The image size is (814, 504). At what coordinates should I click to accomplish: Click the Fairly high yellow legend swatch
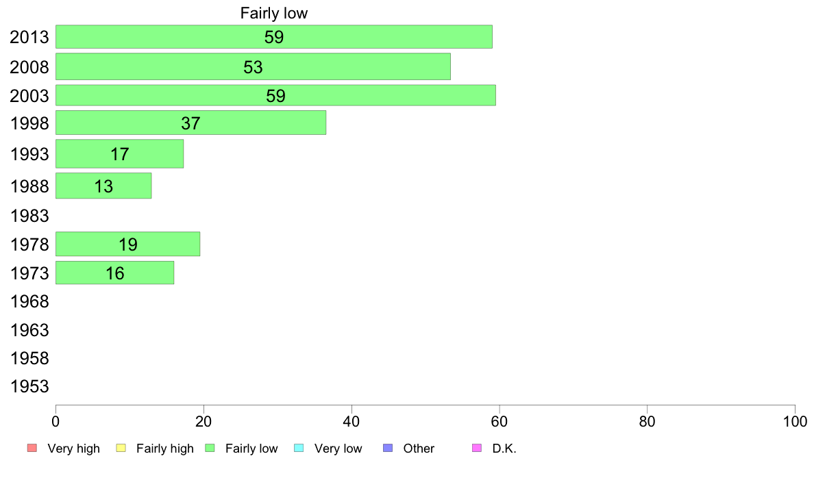[121, 448]
